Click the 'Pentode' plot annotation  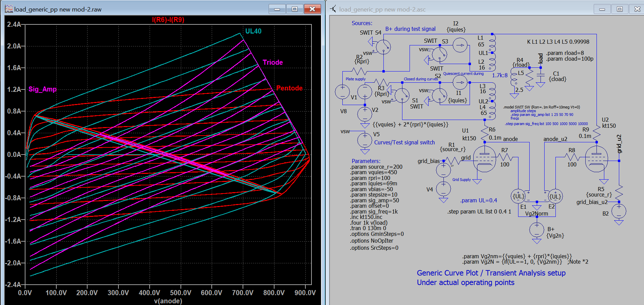click(x=289, y=88)
